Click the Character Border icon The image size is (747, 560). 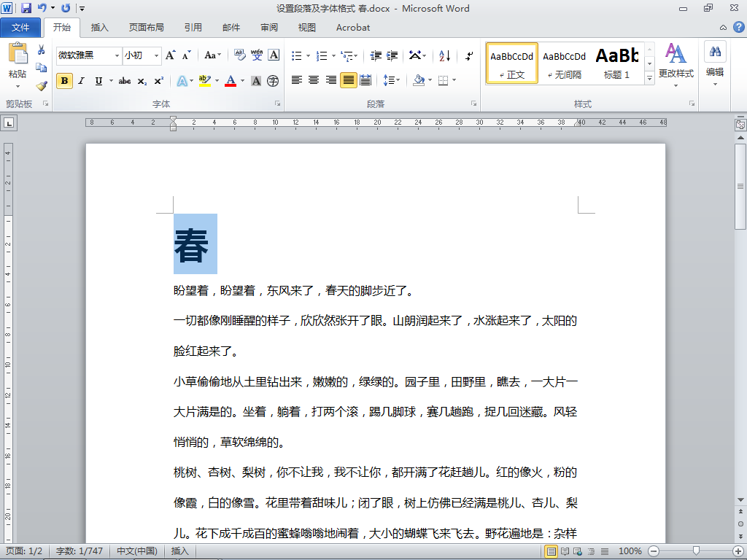274,55
